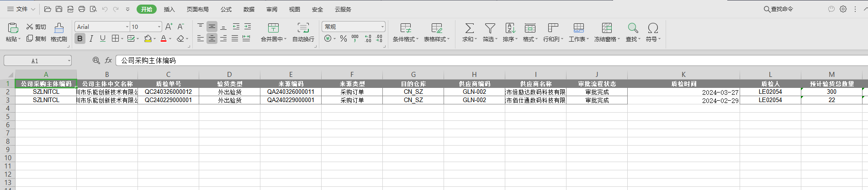Toggle vertical middle alignment
The height and width of the screenshot is (190, 868).
pyautogui.click(x=212, y=27)
